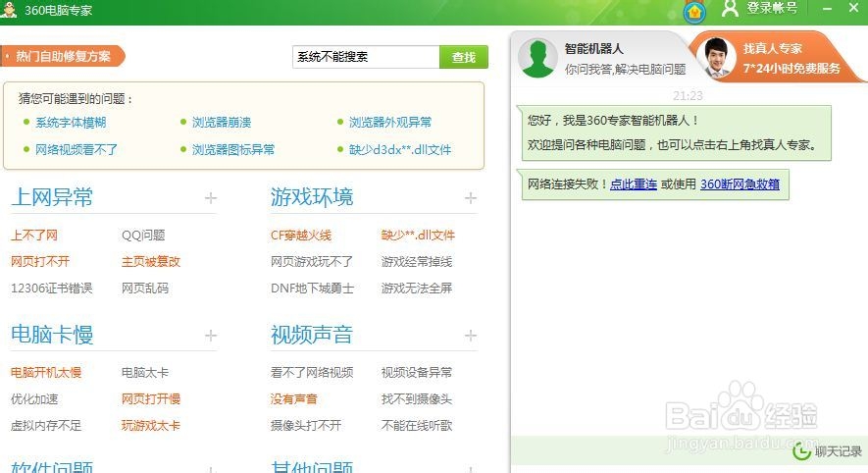Image resolution: width=868 pixels, height=473 pixels.
Task: Click QQ问题 item
Action: (143, 236)
